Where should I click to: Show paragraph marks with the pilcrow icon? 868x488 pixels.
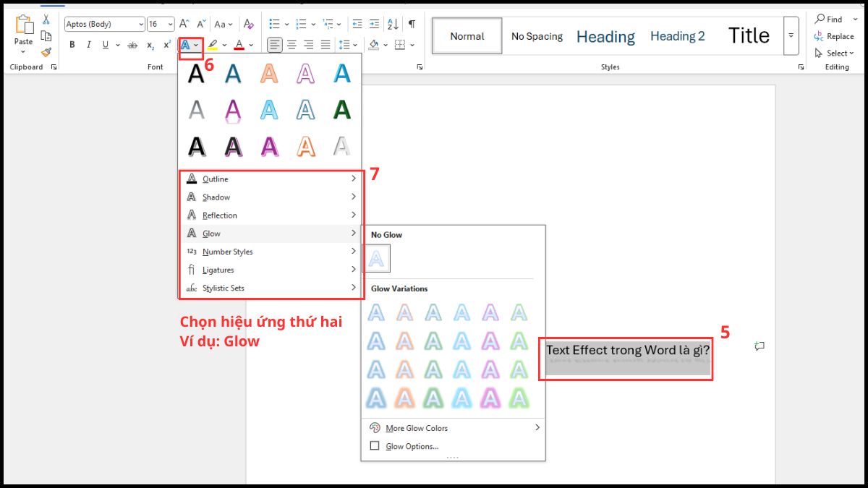(412, 24)
